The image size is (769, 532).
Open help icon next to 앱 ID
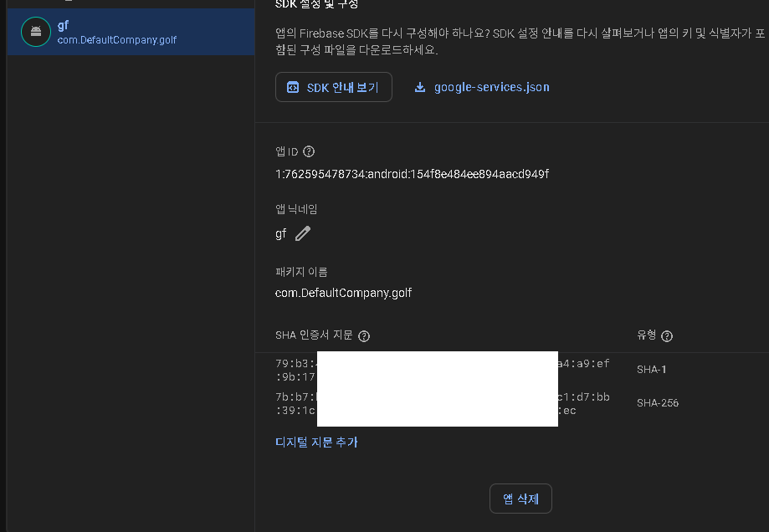coord(309,151)
